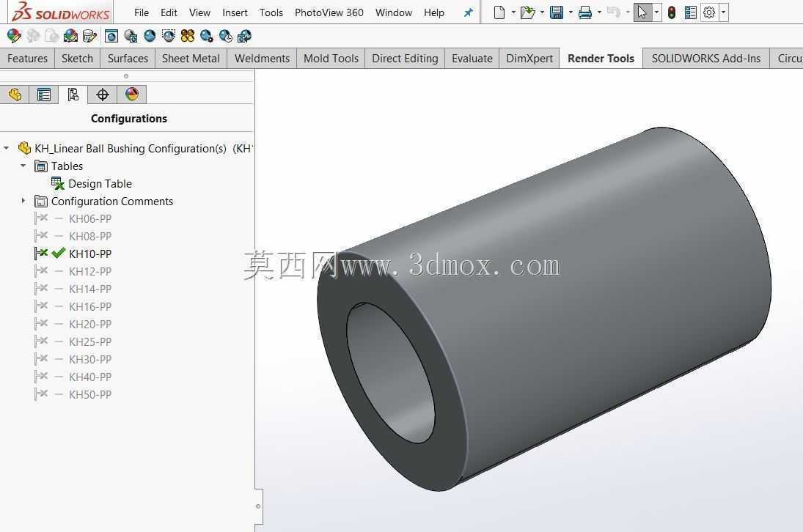803x532 pixels.
Task: Switch to the Surfaces tab
Action: pos(128,59)
